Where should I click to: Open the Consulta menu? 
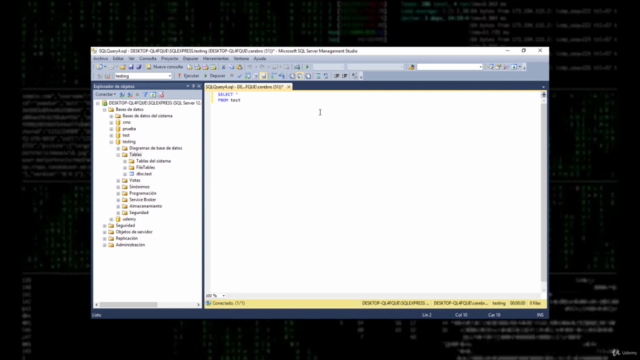(x=148, y=58)
